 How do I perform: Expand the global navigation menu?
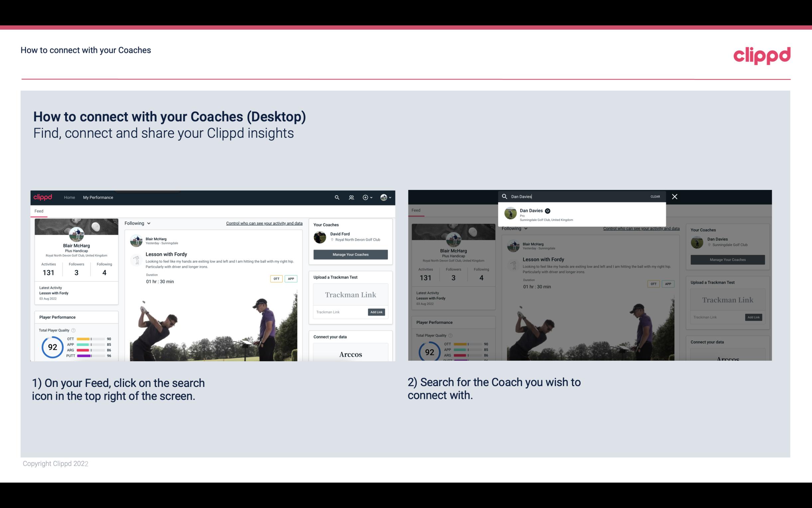point(383,197)
